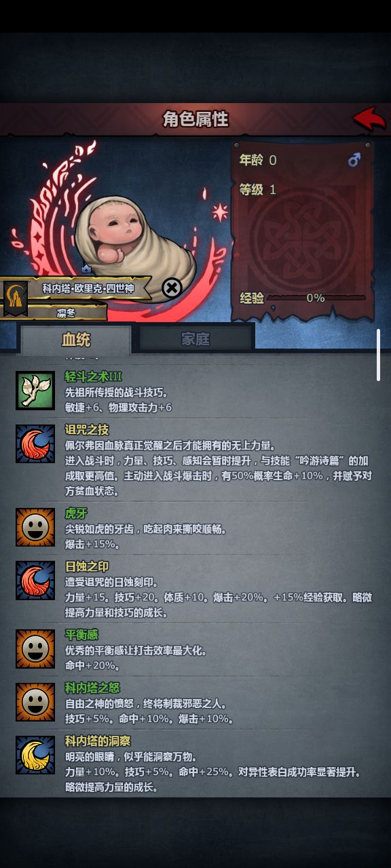Click the trait list scrollbar
The width and height of the screenshot is (391, 868).
379,355
